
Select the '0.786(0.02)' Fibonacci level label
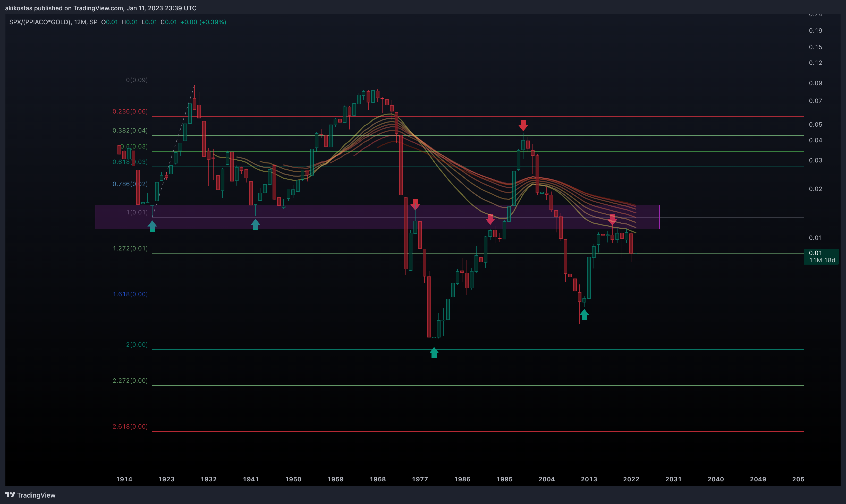click(130, 184)
